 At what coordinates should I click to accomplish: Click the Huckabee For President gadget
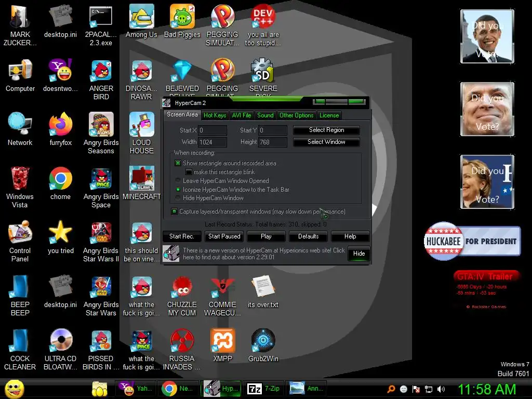(472, 241)
